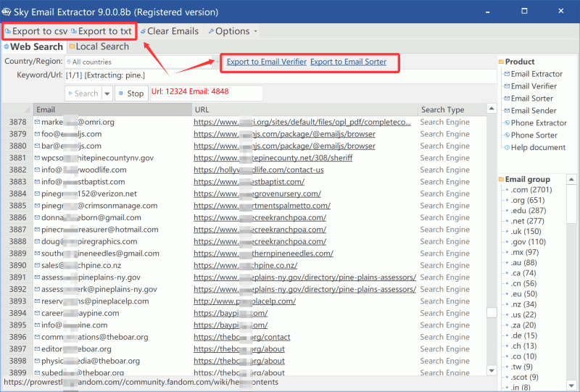Select row number 3884
This screenshot has height=392, width=580.
click(17, 193)
